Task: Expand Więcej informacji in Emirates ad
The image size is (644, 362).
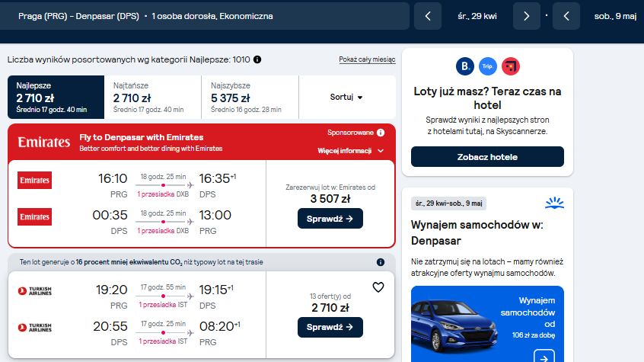Action: pyautogui.click(x=351, y=151)
